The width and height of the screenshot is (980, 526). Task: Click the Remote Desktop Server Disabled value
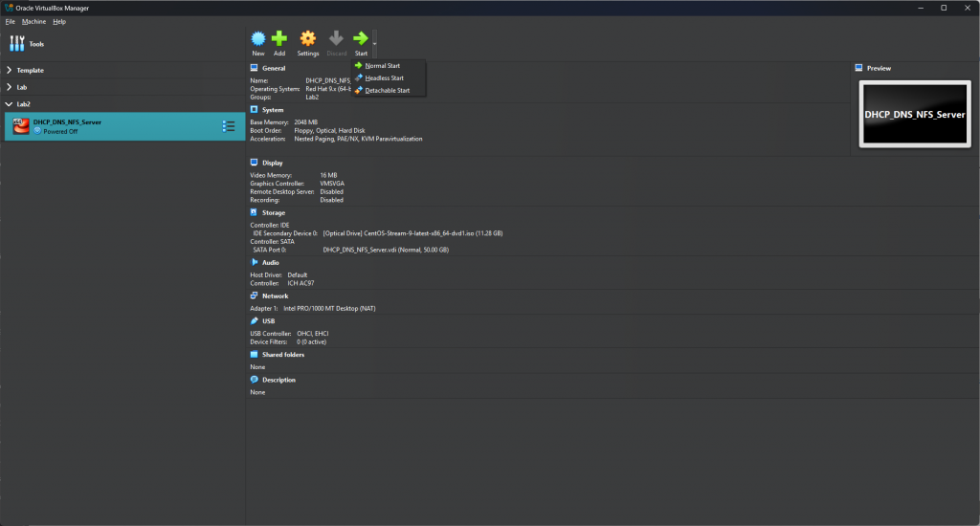point(331,192)
